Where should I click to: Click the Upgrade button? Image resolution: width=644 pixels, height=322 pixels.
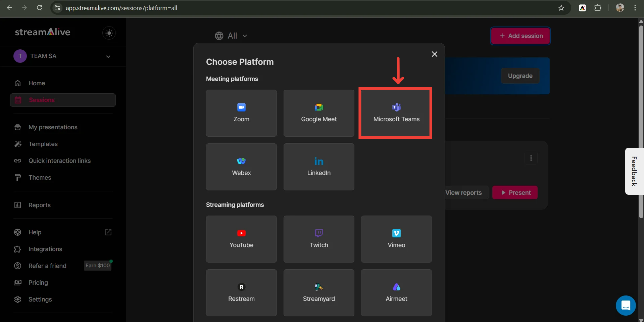pos(520,76)
